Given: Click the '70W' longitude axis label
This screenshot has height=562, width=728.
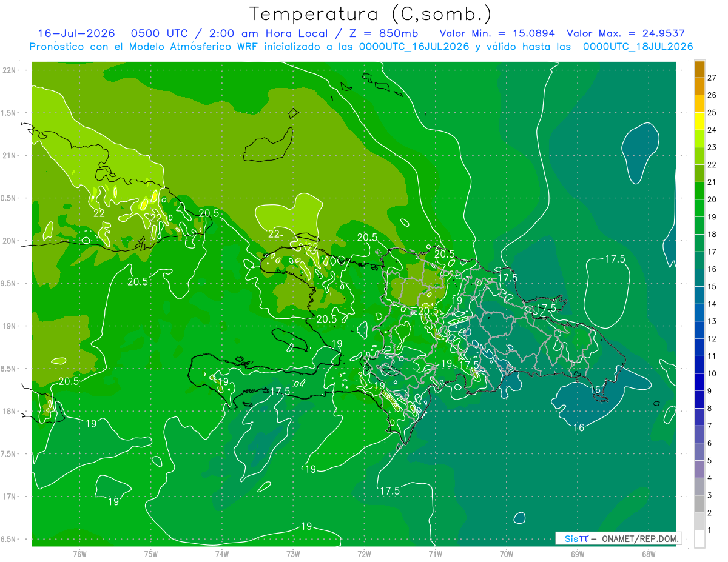Looking at the screenshot, I should 507,554.
